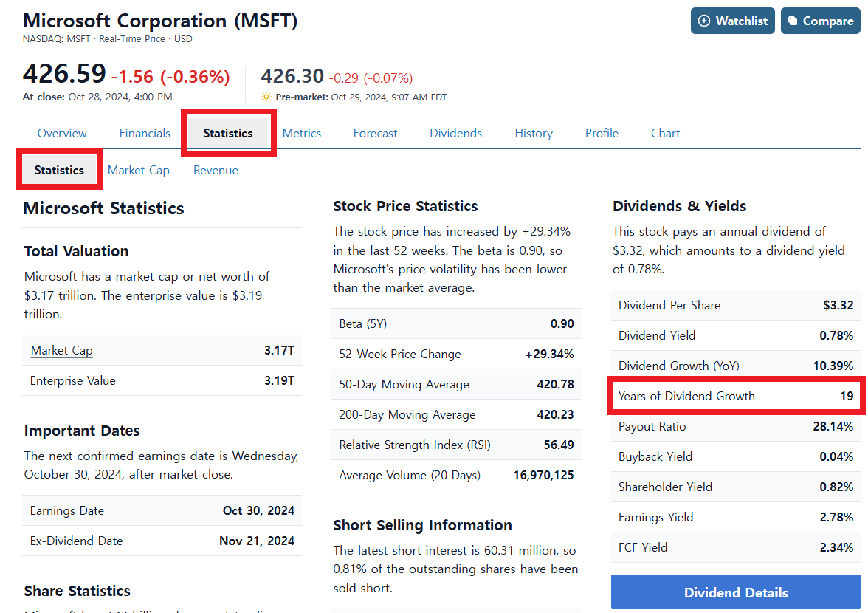Click the 0.78% dividend yield value

[836, 335]
